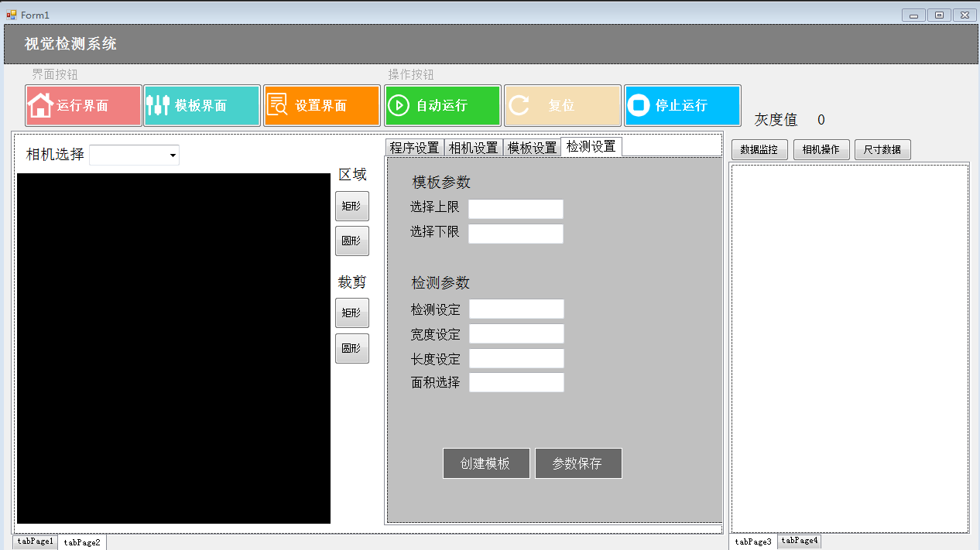
Task: Click the 裁剪 label
Action: (352, 282)
